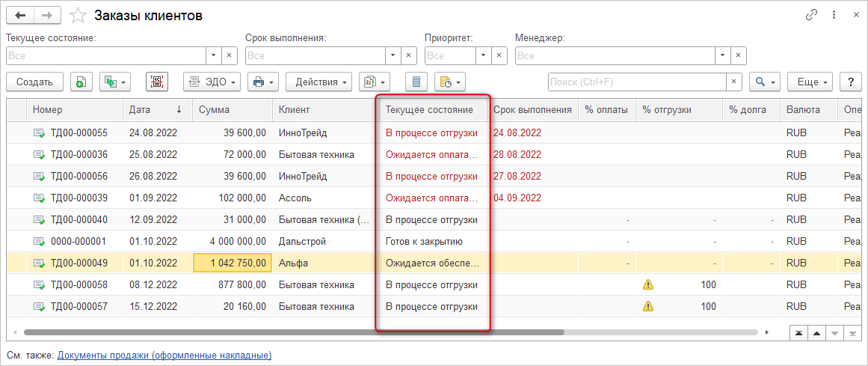This screenshot has height=366, width=868.
Task: Jump to list end button
Action: (852, 333)
